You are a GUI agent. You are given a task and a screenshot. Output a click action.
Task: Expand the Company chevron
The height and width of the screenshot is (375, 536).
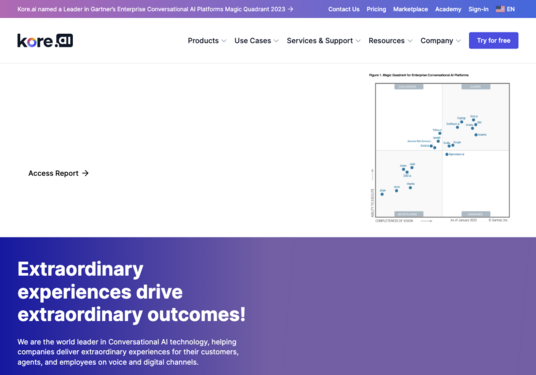(x=458, y=41)
